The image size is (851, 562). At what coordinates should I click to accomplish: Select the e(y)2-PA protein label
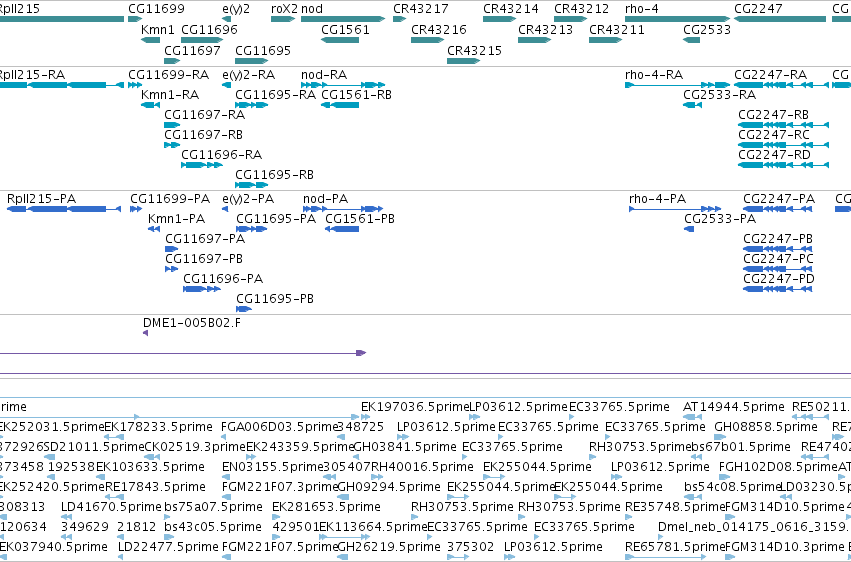coord(249,199)
